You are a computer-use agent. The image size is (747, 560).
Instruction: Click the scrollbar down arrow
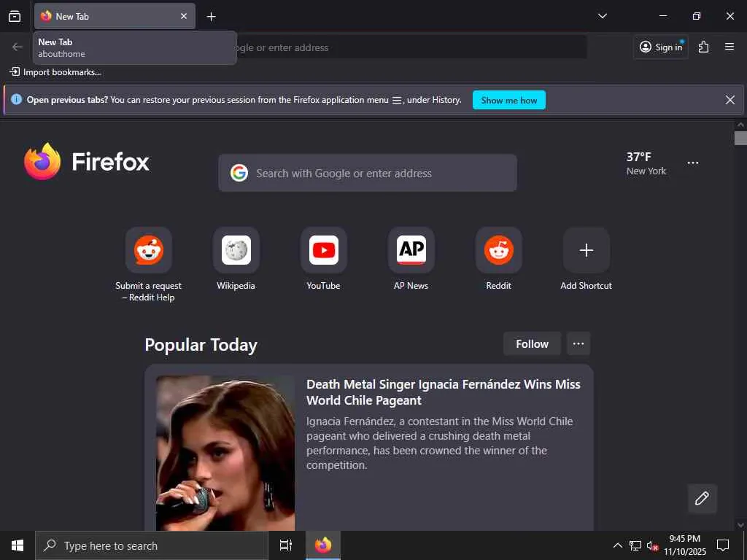(740, 525)
